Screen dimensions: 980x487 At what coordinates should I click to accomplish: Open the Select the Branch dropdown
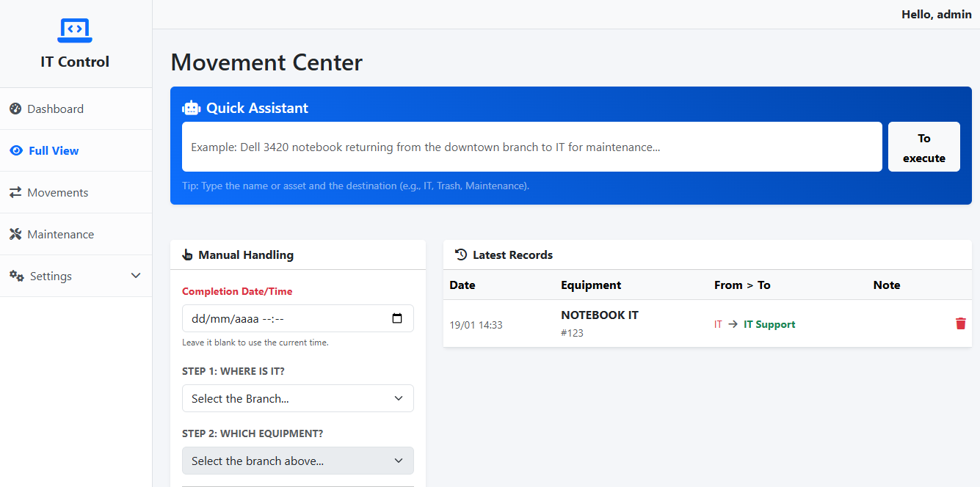(x=297, y=398)
